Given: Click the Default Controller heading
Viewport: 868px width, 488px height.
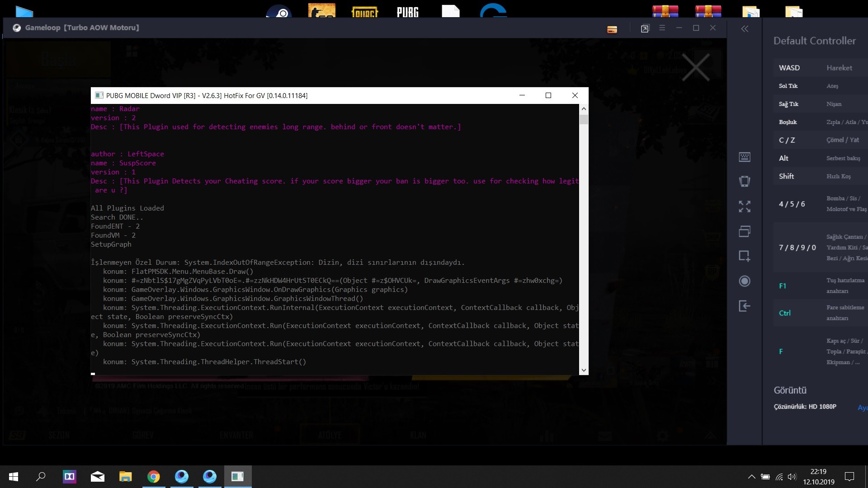Looking at the screenshot, I should (x=815, y=41).
